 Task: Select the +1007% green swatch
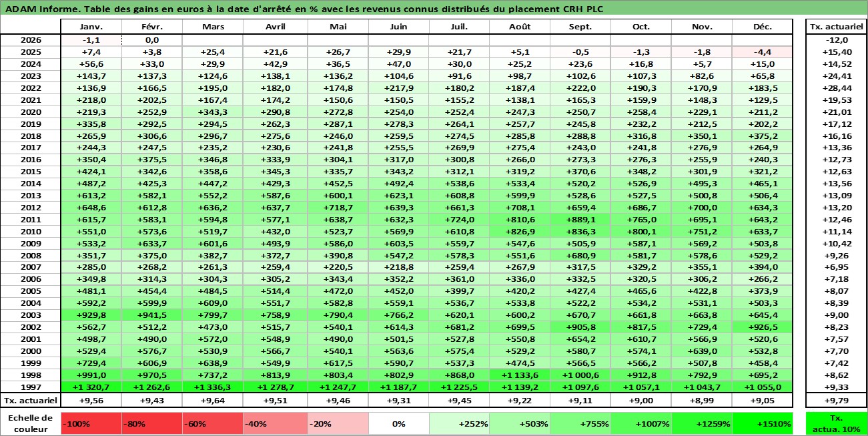pyautogui.click(x=641, y=423)
